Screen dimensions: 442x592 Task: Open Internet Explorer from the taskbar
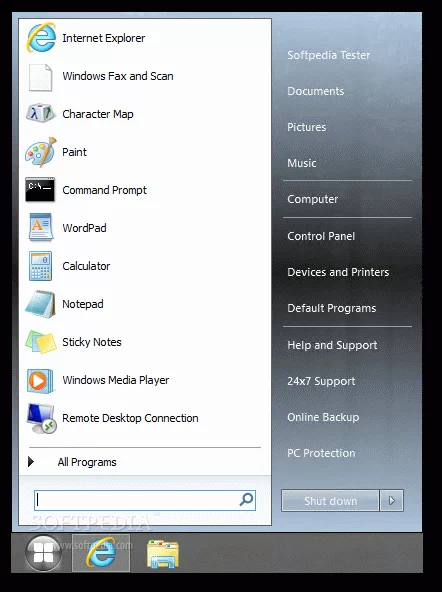(x=101, y=553)
